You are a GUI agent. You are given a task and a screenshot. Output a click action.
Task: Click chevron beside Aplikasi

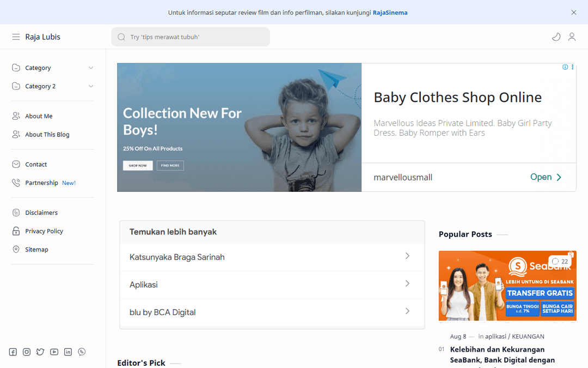[407, 283]
